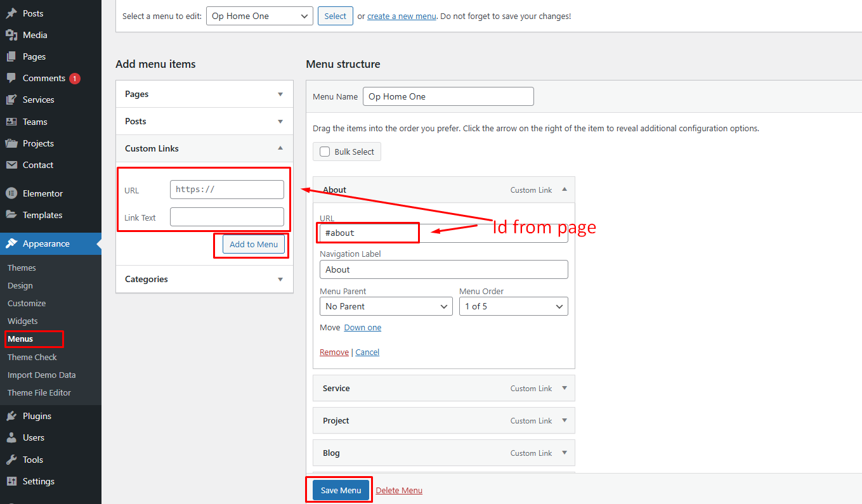Click the Services icon in sidebar

point(11,100)
